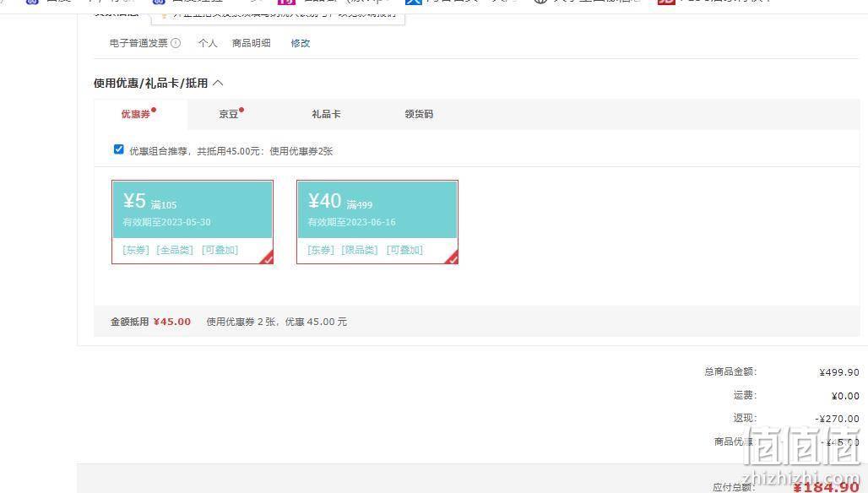Click 有效期至2023-05-30 on the ¥5 coupon

pos(166,222)
